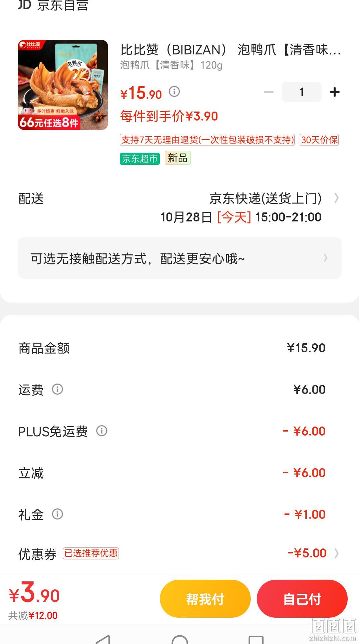The image size is (359, 644).
Task: Tap the recent apps square icon
Action: [x=256, y=639]
